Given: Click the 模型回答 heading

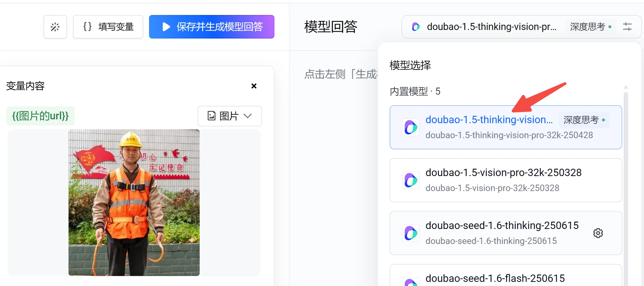Looking at the screenshot, I should tap(331, 27).
